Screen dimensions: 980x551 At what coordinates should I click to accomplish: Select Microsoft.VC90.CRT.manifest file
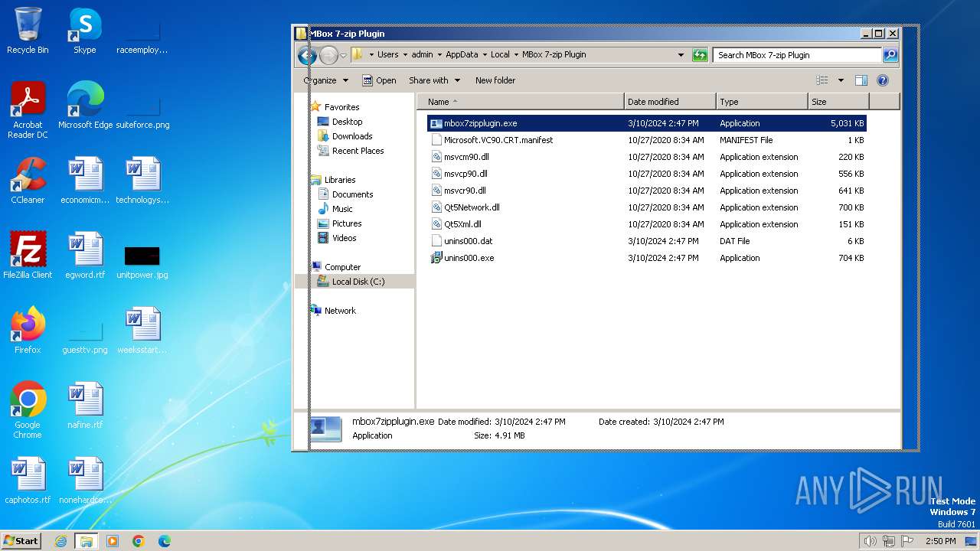(x=498, y=140)
